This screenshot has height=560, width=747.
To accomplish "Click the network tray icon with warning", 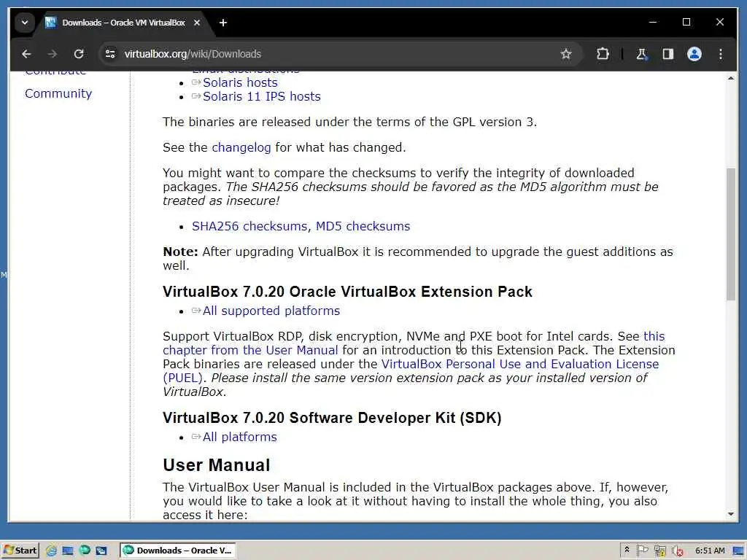I will [659, 551].
